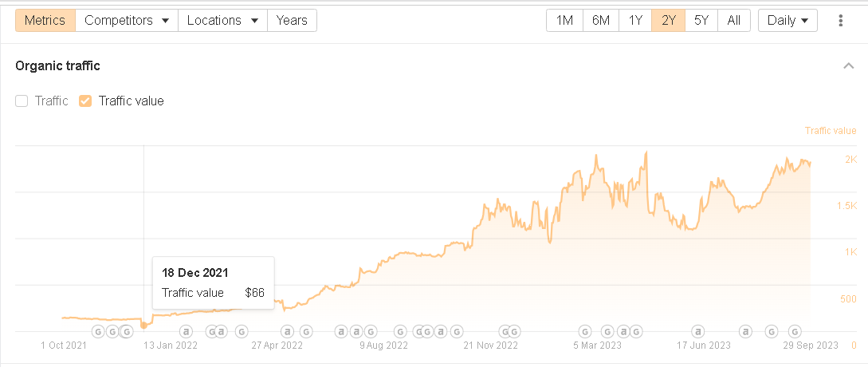Screen dimensions: 868x387
Task: Set time range to 1M
Action: 564,21
